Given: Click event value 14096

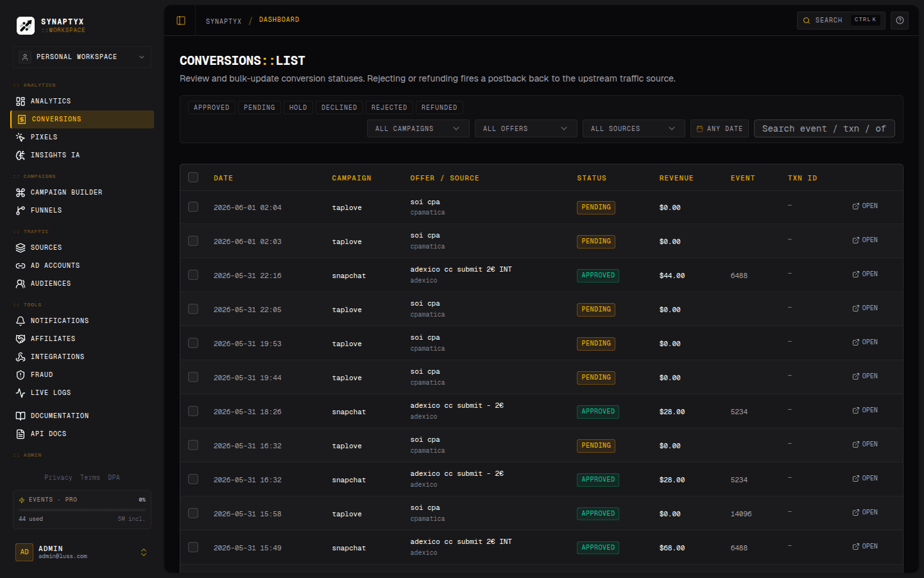Looking at the screenshot, I should [x=741, y=514].
